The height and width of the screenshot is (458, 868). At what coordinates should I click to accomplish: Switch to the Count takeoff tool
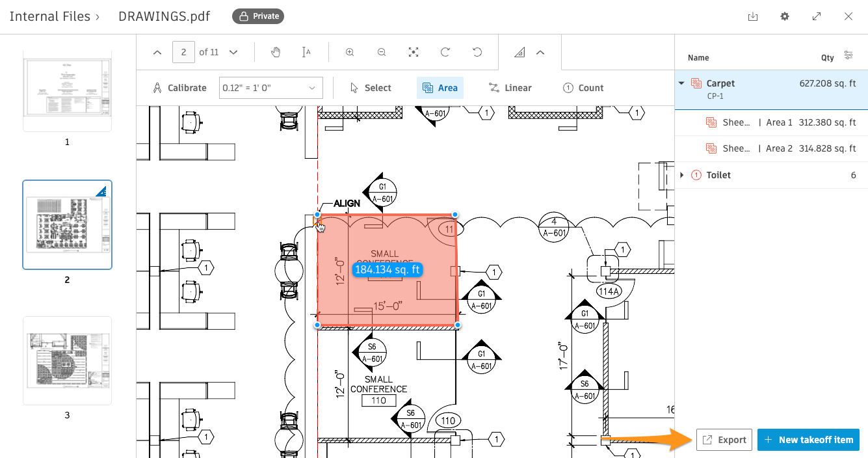coord(583,88)
